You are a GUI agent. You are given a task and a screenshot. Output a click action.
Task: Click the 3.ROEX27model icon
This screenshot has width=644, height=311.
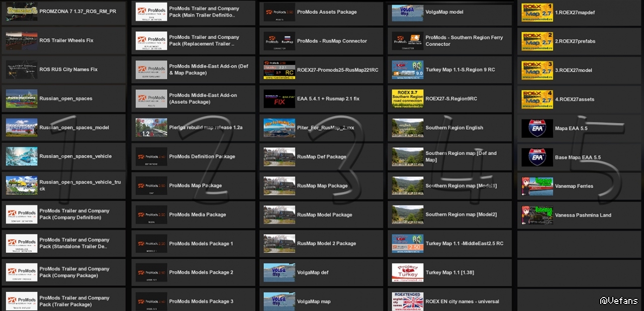click(x=537, y=70)
